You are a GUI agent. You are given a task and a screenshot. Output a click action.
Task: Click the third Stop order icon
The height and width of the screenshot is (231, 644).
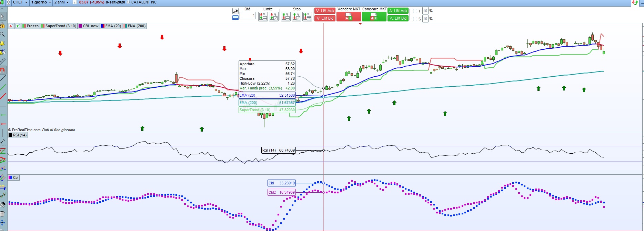coord(307,16)
